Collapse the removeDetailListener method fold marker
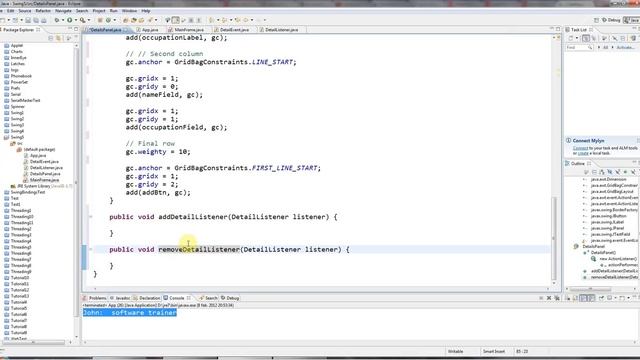Image resolution: width=640 pixels, height=360 pixels. pyautogui.click(x=91, y=249)
